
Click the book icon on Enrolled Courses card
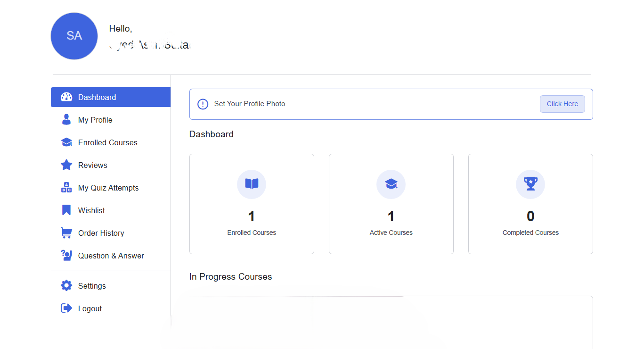pos(252,184)
